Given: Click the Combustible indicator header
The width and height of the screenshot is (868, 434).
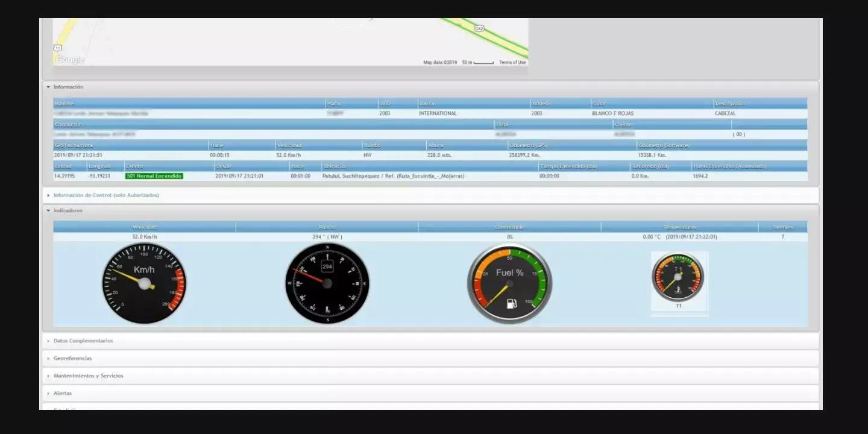Looking at the screenshot, I should click(x=509, y=227).
